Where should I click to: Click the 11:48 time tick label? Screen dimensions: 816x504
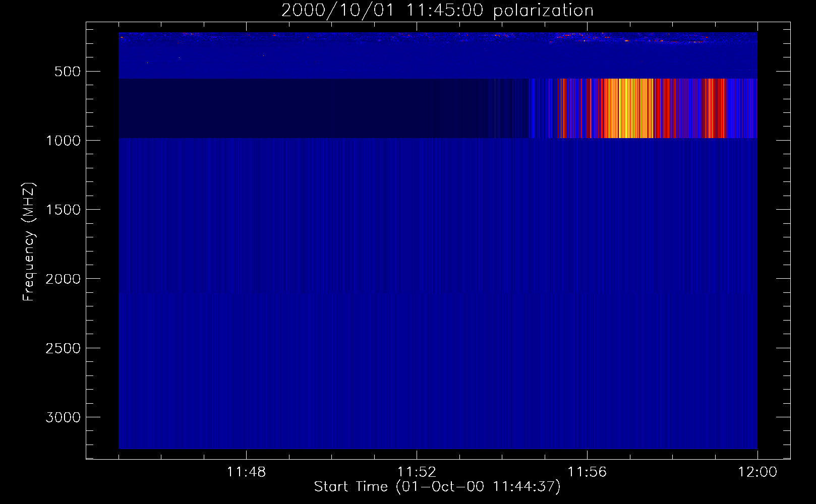click(246, 472)
